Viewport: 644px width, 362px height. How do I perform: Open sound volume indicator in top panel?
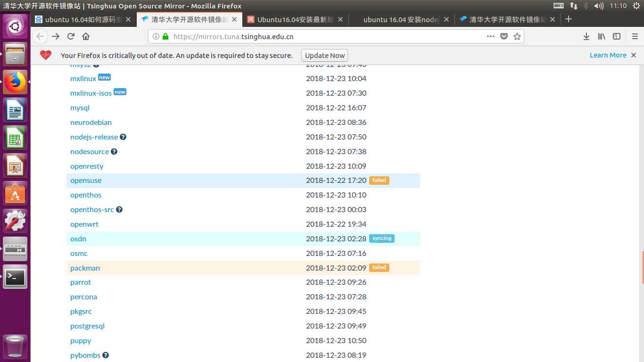point(599,6)
